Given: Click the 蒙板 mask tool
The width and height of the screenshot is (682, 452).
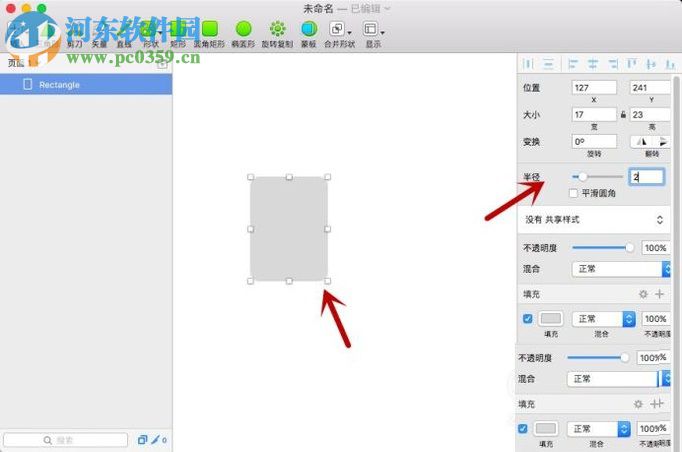Looking at the screenshot, I should click(x=309, y=34).
